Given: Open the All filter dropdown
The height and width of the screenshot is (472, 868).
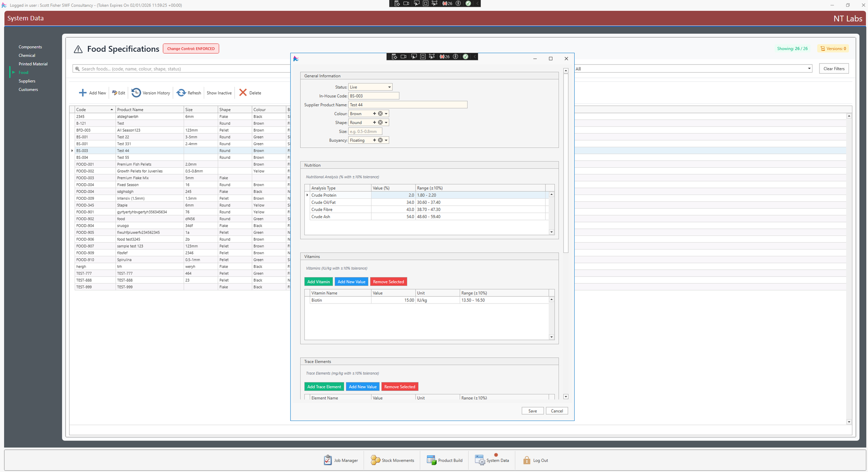Looking at the screenshot, I should click(809, 68).
